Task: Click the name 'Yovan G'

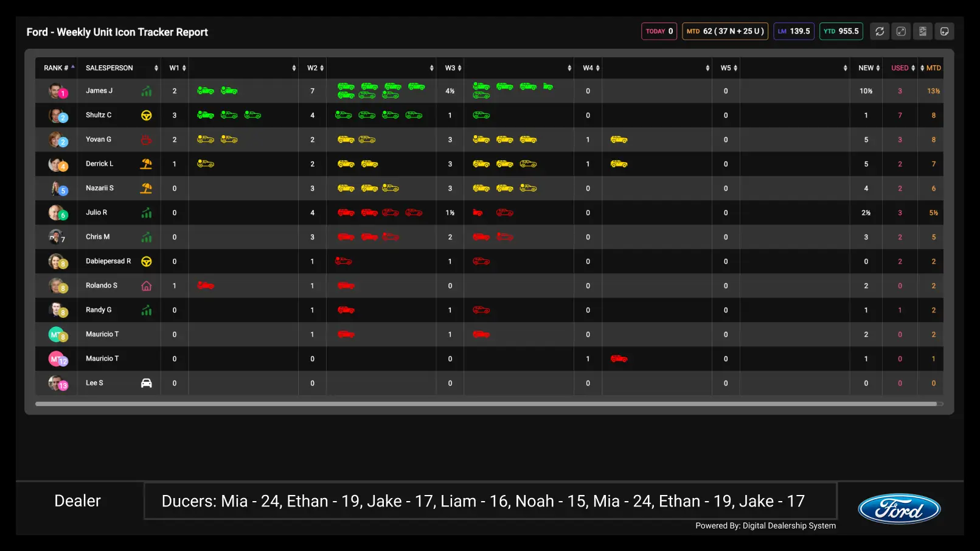Action: click(99, 139)
